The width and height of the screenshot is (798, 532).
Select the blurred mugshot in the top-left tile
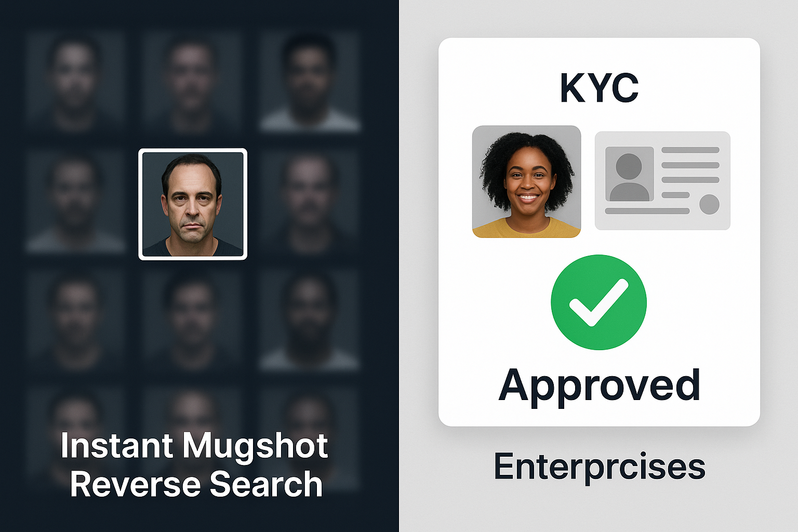(75, 81)
